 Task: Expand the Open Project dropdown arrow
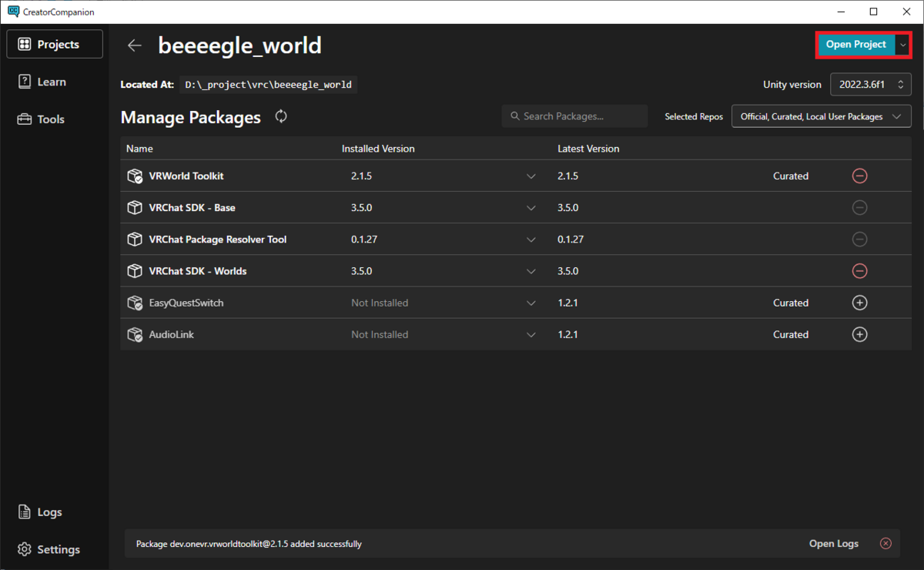tap(902, 45)
